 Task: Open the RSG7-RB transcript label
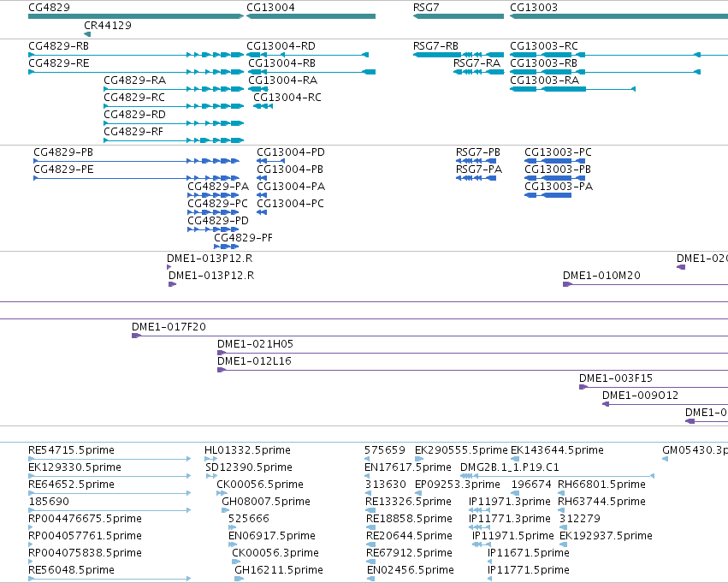click(435, 46)
